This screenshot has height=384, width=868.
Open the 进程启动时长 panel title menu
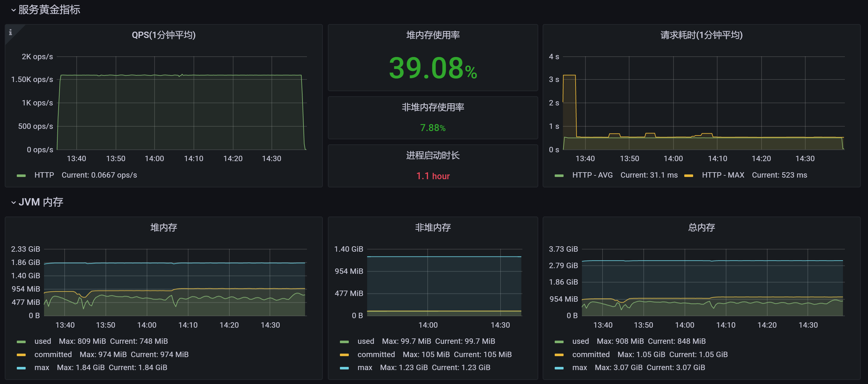pyautogui.click(x=433, y=155)
